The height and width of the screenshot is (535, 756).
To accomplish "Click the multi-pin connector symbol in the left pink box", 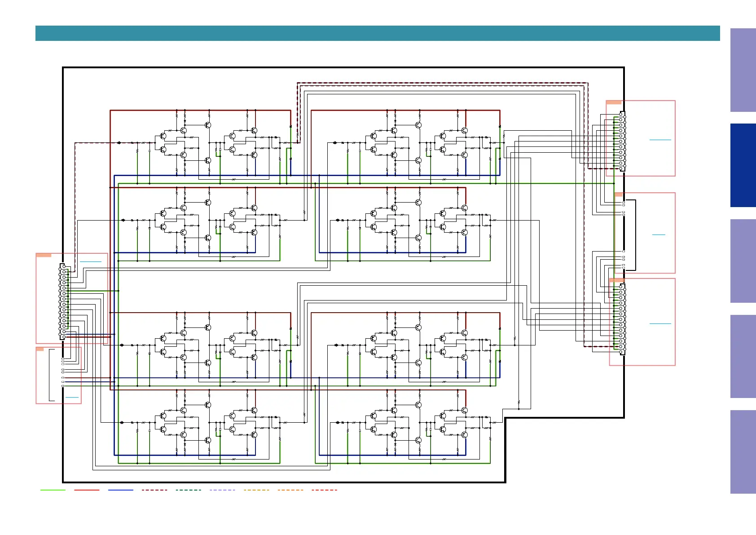I will click(64, 301).
